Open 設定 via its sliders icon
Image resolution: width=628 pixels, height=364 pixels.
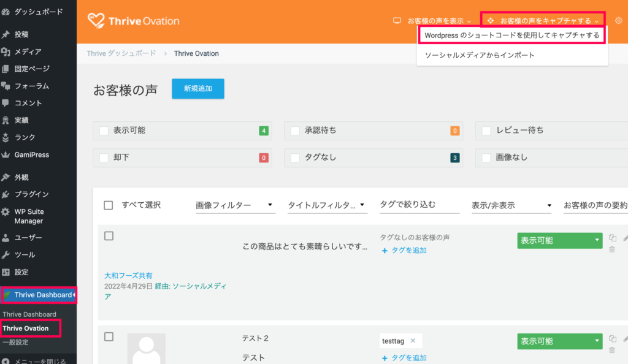click(x=6, y=273)
